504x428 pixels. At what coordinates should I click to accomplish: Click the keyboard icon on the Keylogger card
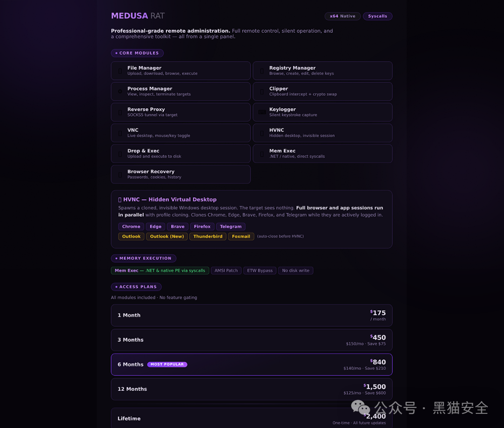pos(262,112)
